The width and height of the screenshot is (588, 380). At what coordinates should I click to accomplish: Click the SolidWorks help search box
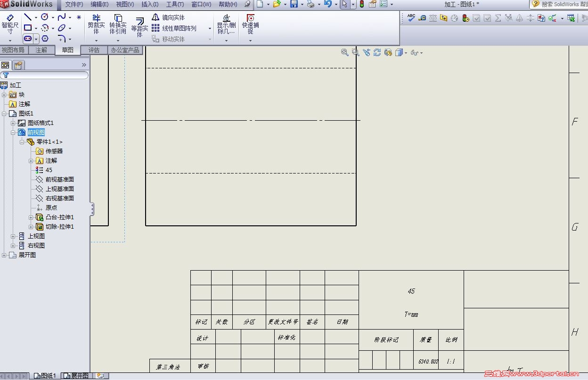pyautogui.click(x=559, y=4)
